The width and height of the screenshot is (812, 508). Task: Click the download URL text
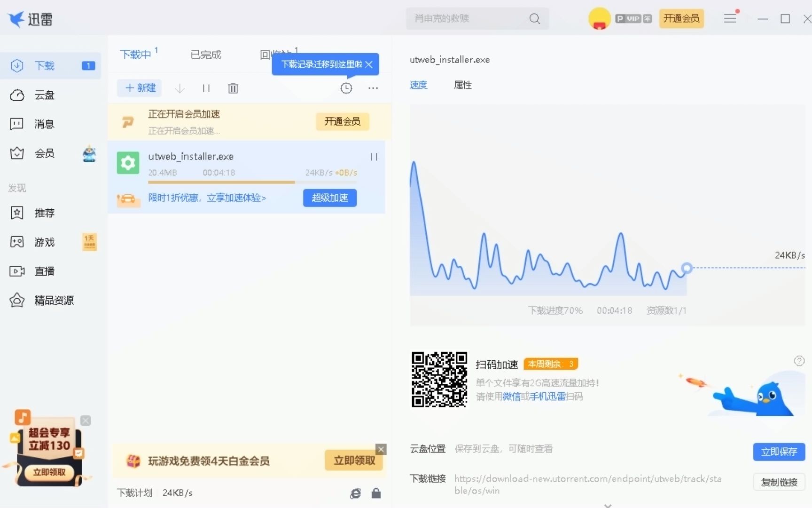[x=588, y=484]
